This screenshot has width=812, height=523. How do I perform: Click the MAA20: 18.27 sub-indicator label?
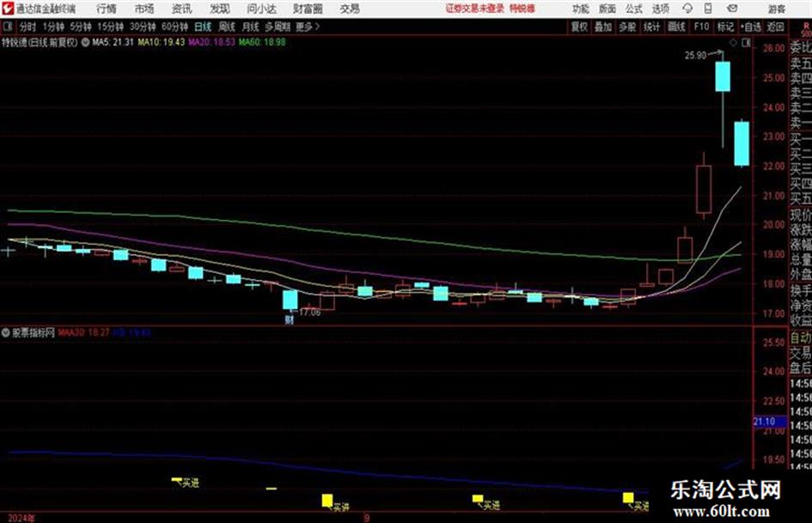point(83,333)
